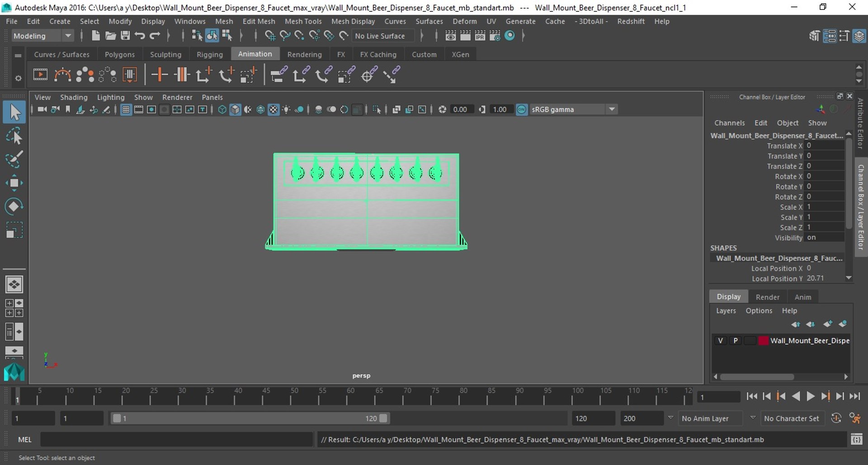The width and height of the screenshot is (868, 465).
Task: Click the Save Scene icon
Action: pyautogui.click(x=125, y=36)
